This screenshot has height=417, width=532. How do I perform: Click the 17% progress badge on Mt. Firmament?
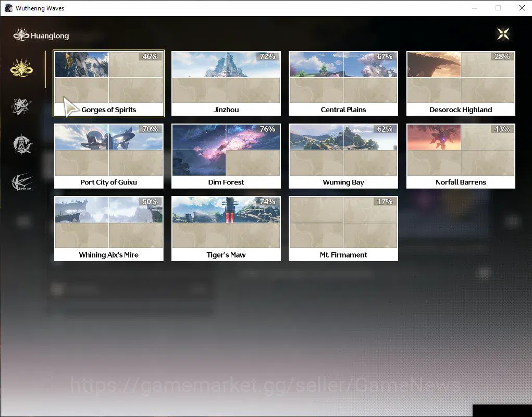point(385,202)
